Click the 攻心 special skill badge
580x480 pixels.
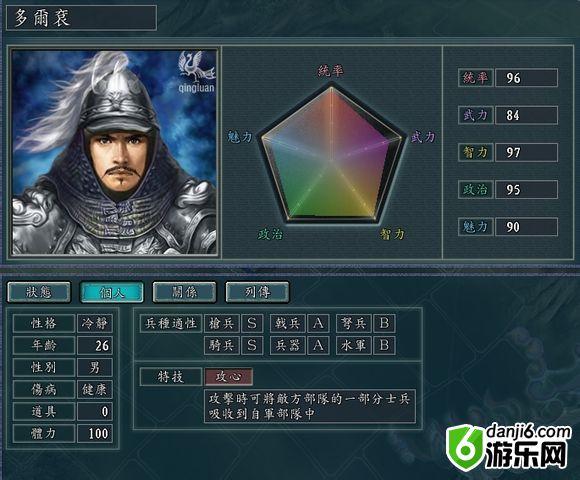(229, 376)
